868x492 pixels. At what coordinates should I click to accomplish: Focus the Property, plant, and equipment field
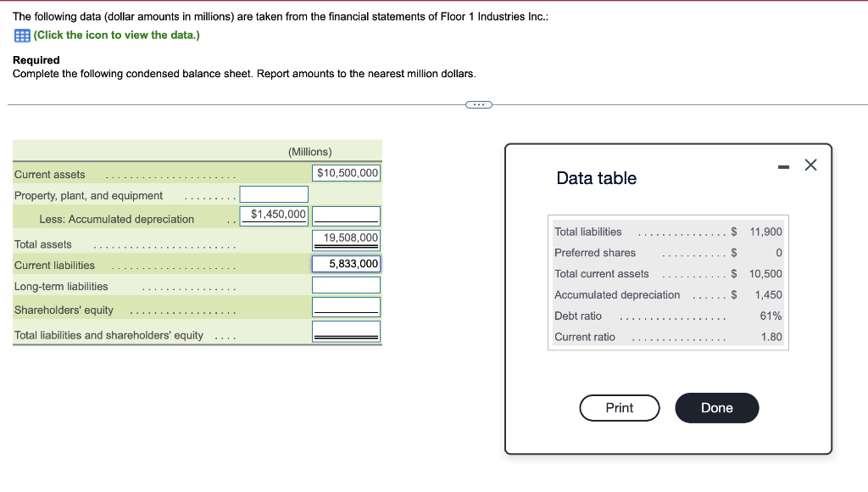click(x=274, y=194)
